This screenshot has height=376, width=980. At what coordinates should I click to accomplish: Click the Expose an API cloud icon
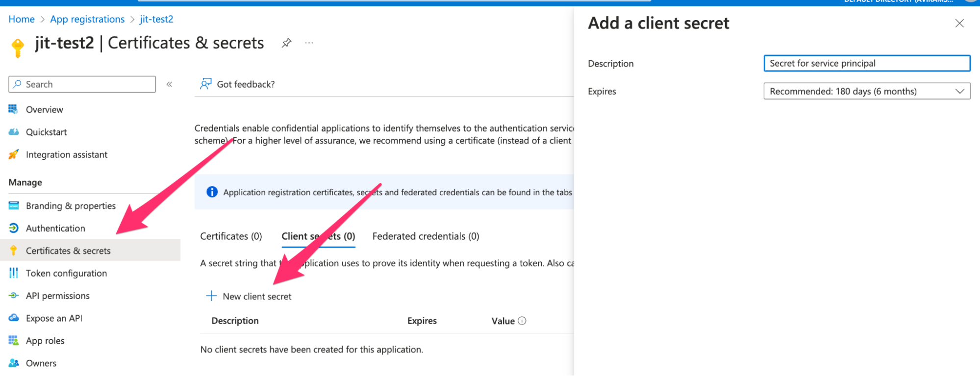click(14, 318)
